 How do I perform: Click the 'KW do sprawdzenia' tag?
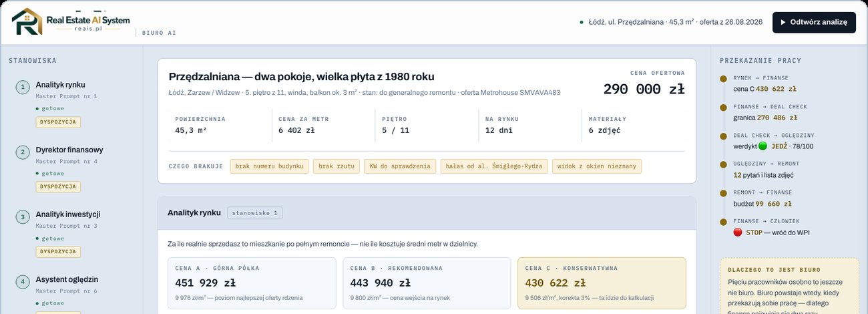pos(400,166)
